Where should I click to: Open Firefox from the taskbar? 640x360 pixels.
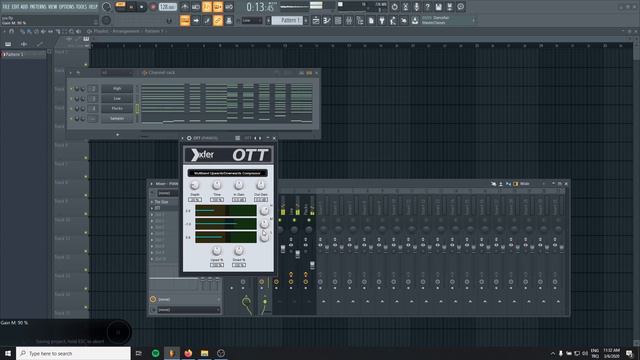pos(188,353)
